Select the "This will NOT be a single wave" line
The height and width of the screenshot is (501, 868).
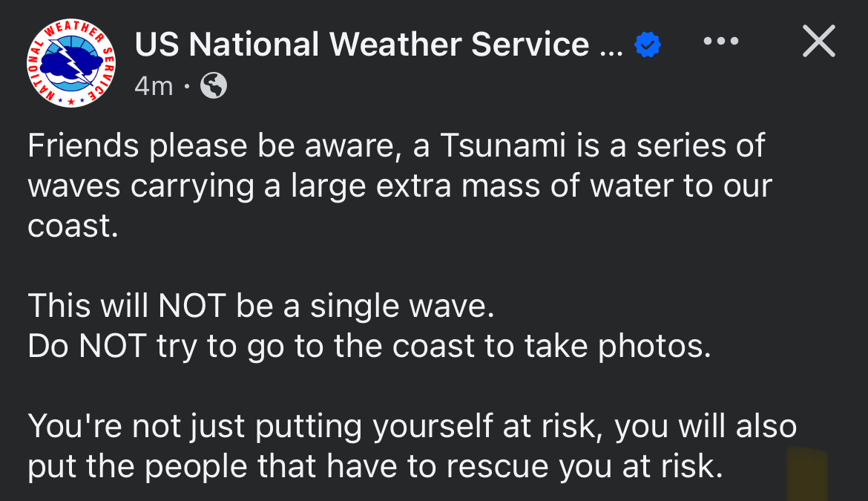click(x=260, y=307)
